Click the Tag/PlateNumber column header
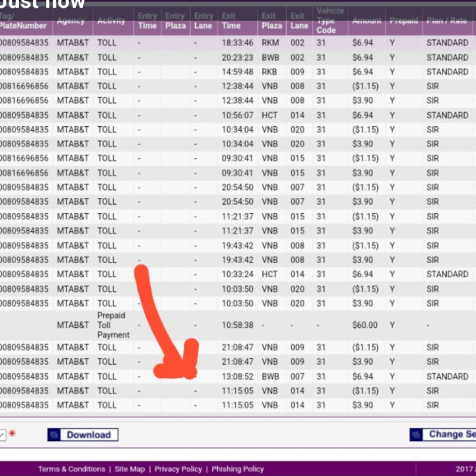476x476 pixels. click(23, 21)
